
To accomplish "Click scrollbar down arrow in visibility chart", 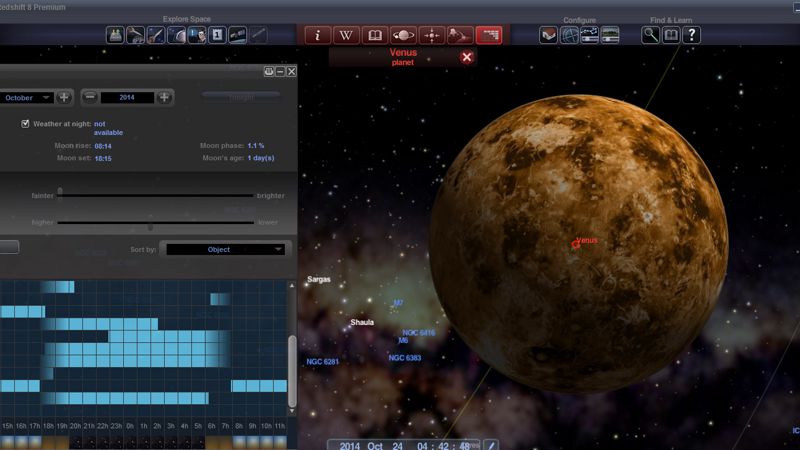I will coord(292,411).
